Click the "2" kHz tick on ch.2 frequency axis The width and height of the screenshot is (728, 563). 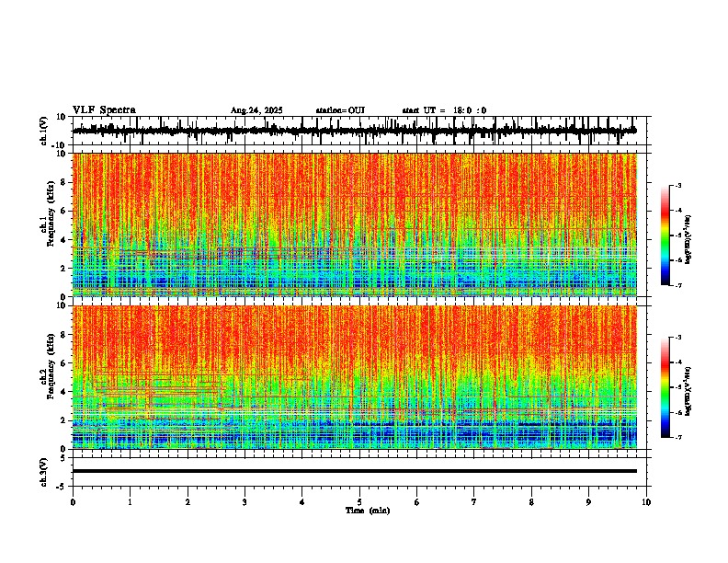(x=64, y=420)
